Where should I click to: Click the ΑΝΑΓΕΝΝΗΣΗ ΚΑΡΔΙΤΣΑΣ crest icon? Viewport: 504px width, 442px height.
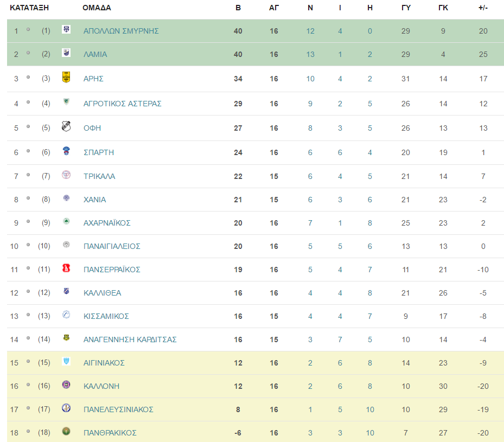(66, 338)
